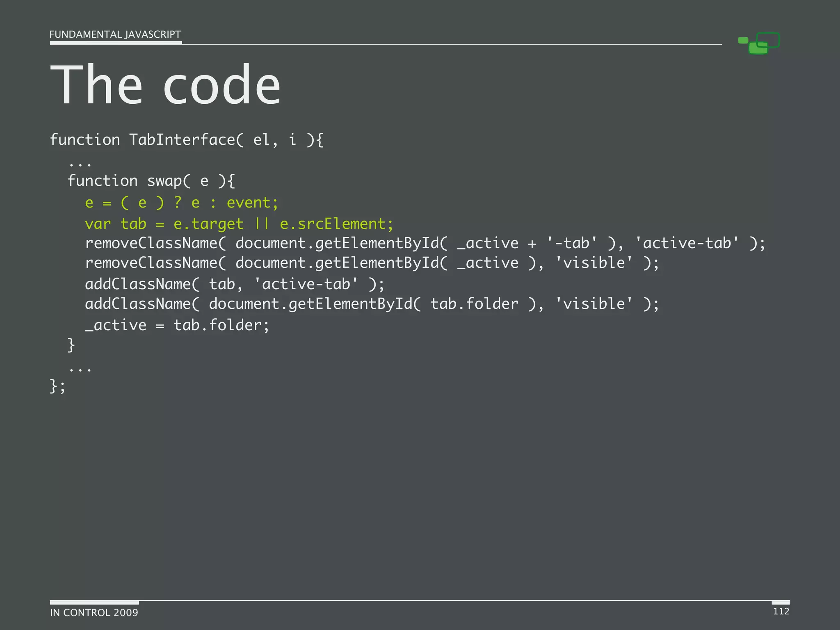The image size is (840, 630).
Task: Click the first ellipsis under TabInterface
Action: (x=80, y=165)
